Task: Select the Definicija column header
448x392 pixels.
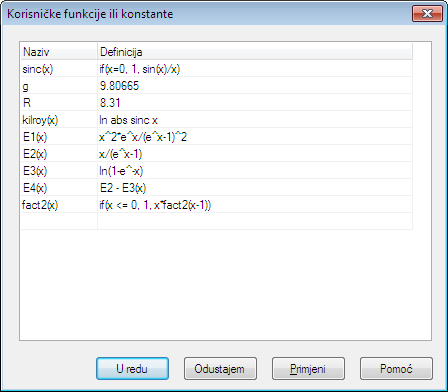Action: (255, 52)
